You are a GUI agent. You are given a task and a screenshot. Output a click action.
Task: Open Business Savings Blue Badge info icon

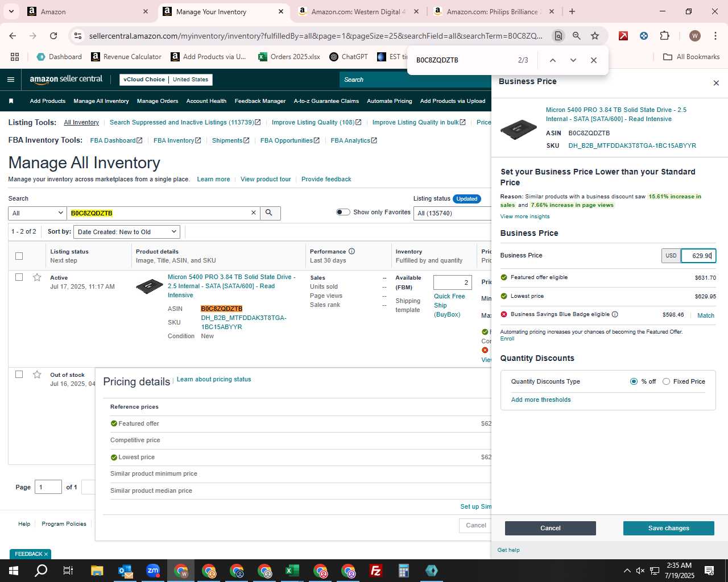615,314
